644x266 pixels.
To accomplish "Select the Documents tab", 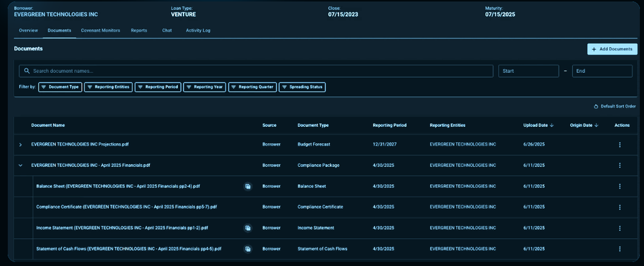I will pyautogui.click(x=59, y=30).
